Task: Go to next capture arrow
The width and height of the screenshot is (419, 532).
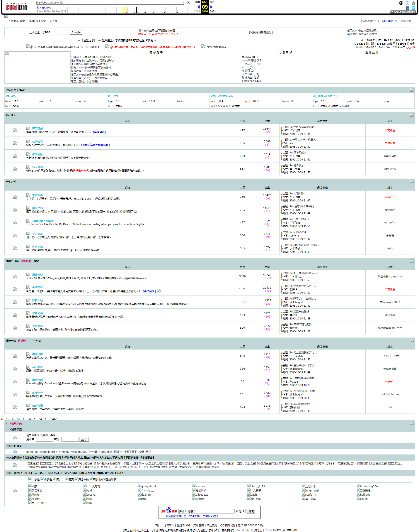Action: (x=211, y=7)
